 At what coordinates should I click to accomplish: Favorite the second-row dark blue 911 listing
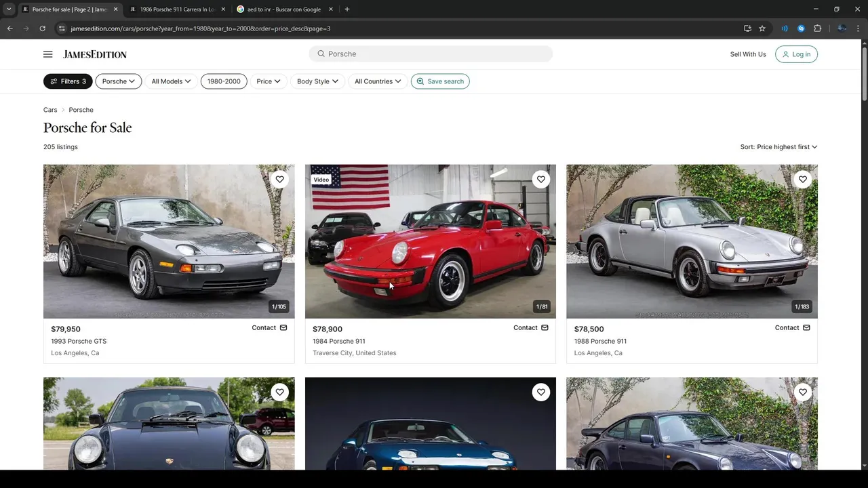(802, 392)
